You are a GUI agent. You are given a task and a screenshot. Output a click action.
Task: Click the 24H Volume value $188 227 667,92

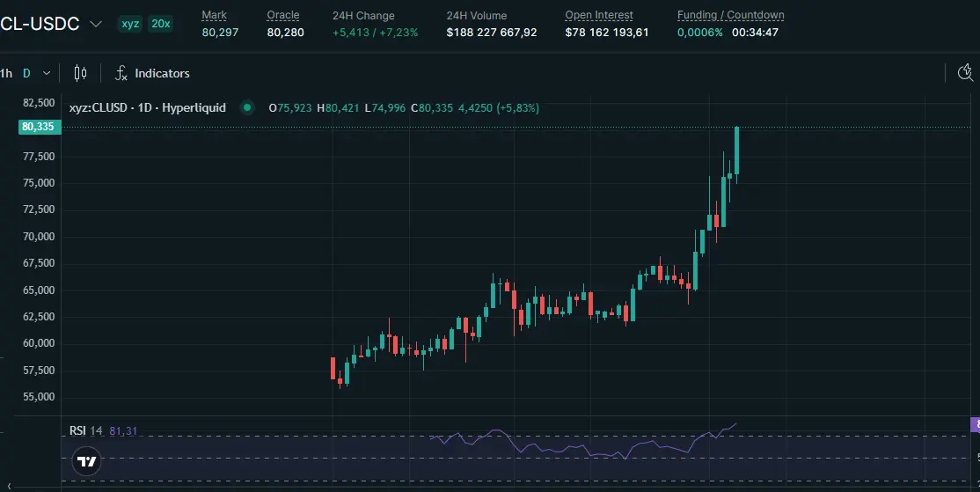coord(491,32)
